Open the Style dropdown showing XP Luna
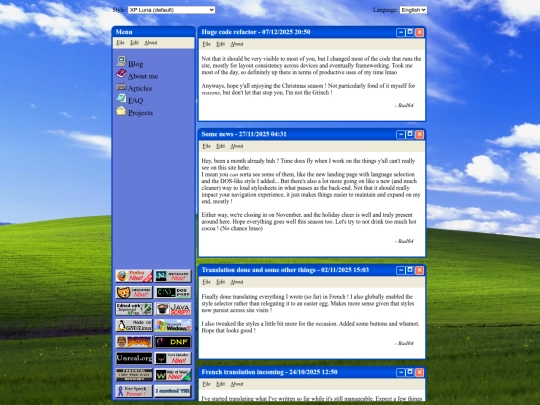The width and height of the screenshot is (540, 405). [x=172, y=10]
